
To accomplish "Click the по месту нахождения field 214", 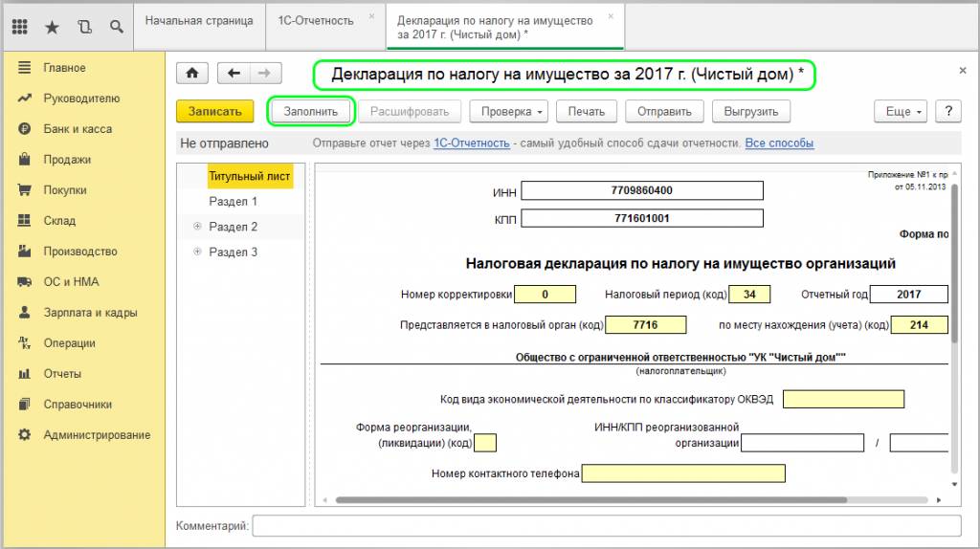I will (x=920, y=325).
